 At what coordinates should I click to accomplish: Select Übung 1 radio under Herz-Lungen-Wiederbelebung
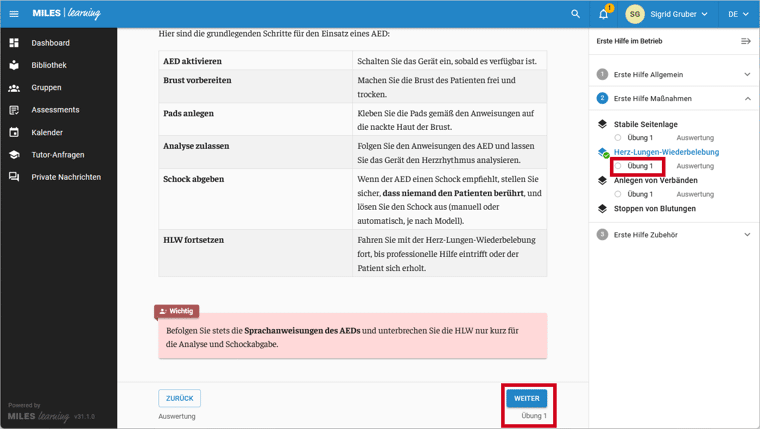click(618, 166)
